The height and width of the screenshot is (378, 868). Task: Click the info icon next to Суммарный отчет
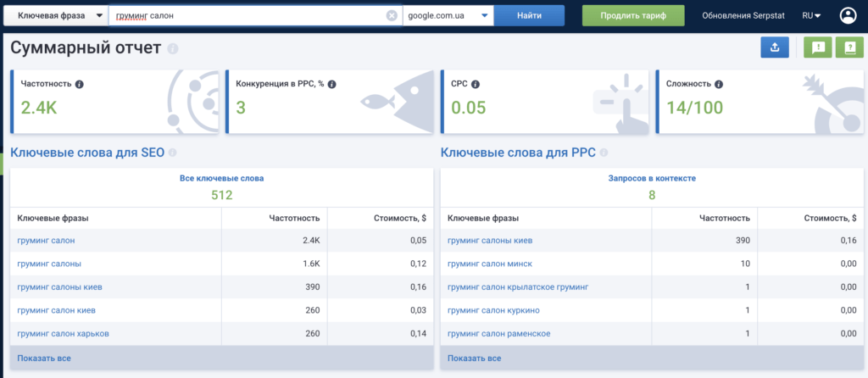[x=173, y=48]
